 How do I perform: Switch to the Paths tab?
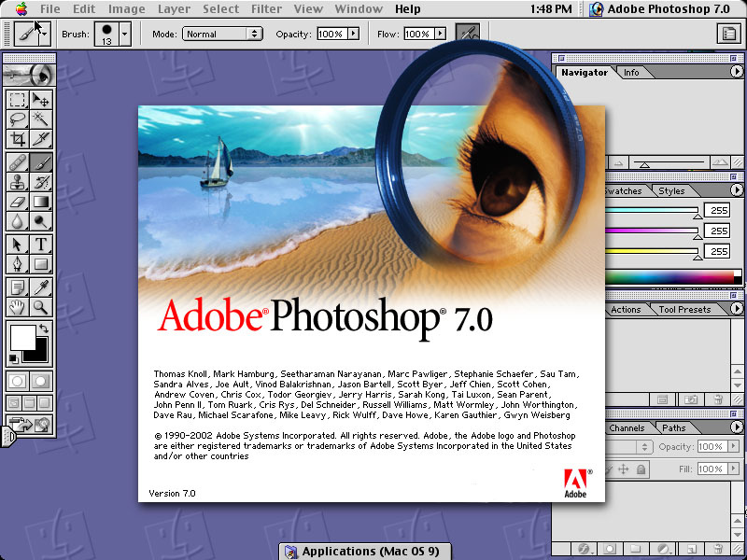pos(673,428)
